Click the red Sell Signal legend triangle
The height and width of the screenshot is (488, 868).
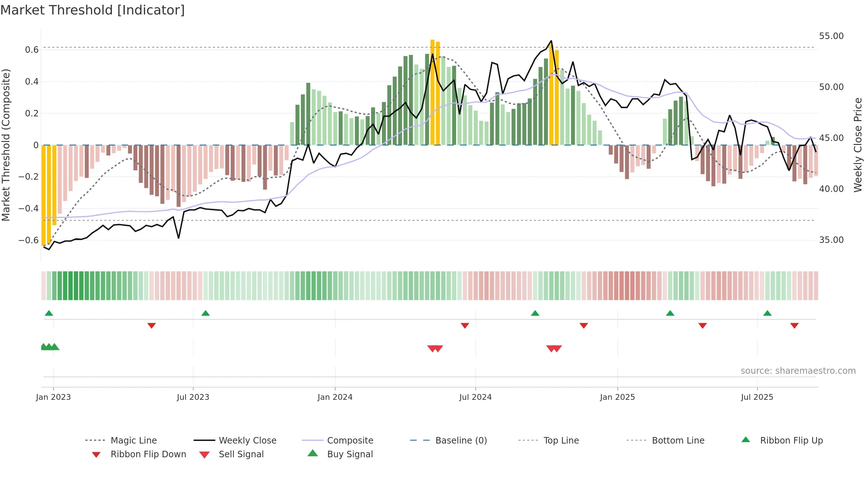click(204, 455)
